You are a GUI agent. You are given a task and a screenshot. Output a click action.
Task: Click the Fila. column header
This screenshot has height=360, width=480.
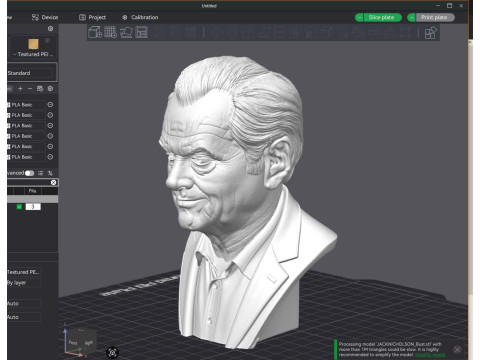pyautogui.click(x=32, y=191)
